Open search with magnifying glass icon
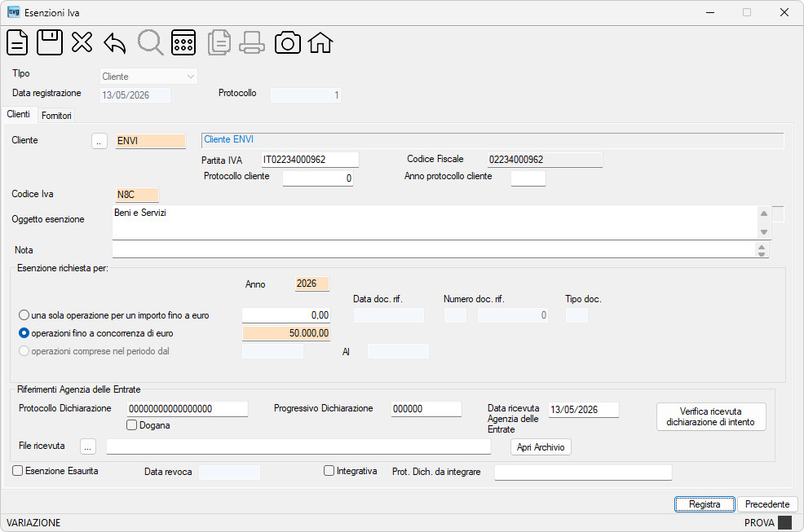 [x=150, y=42]
